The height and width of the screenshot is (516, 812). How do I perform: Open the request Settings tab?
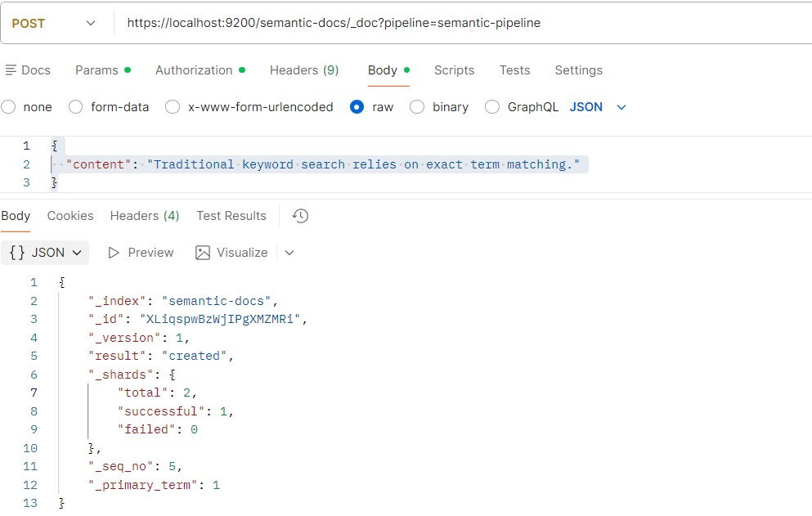(x=578, y=70)
